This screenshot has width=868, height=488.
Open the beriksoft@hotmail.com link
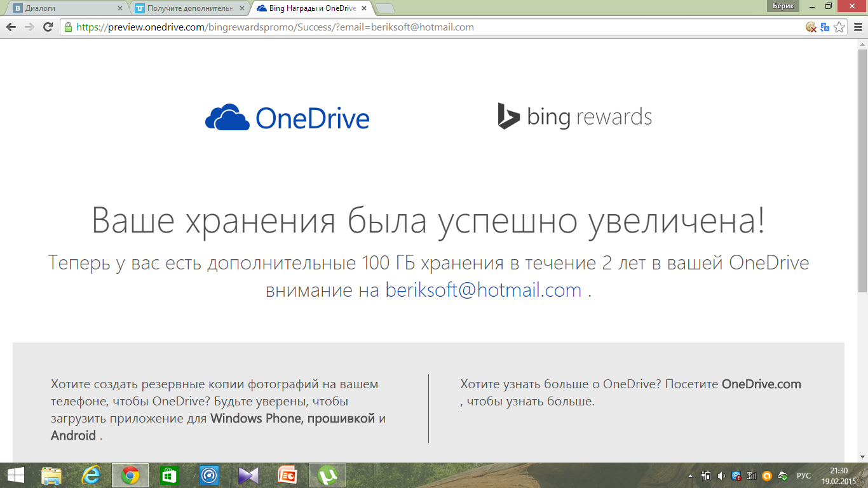point(484,290)
